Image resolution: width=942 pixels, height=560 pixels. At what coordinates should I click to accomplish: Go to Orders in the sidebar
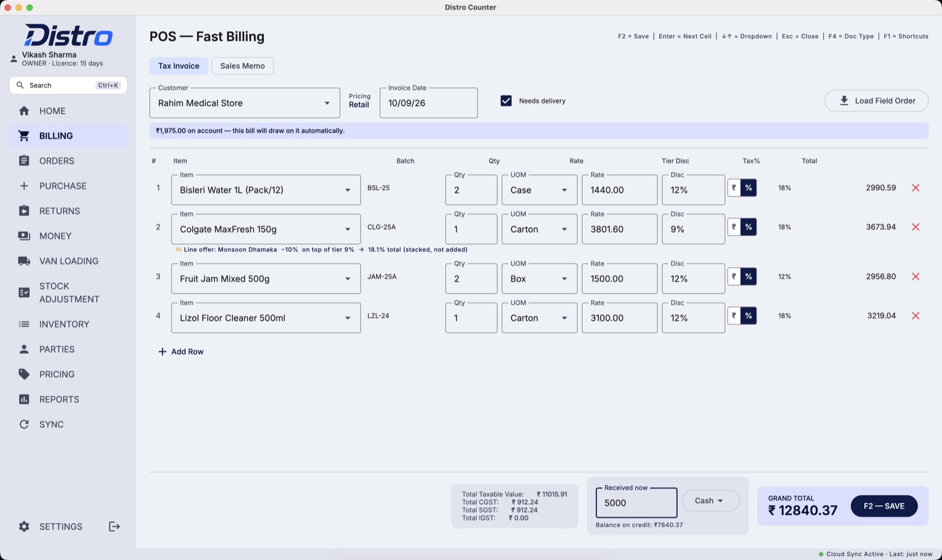coord(68,161)
